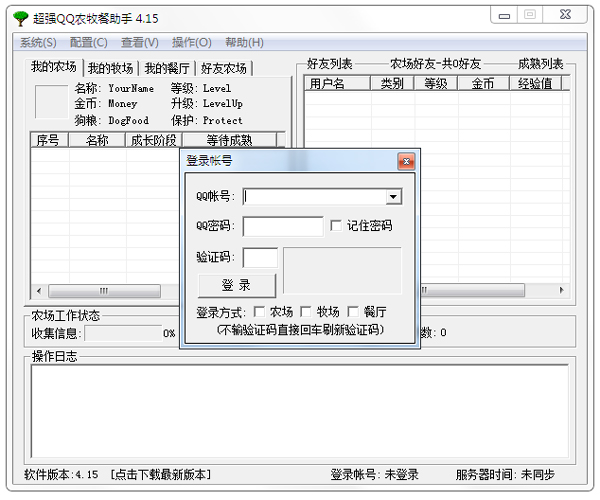Screen dimensions: 600x500
Task: Click the 登录帐号: 未登录 status text
Action: pos(374,475)
